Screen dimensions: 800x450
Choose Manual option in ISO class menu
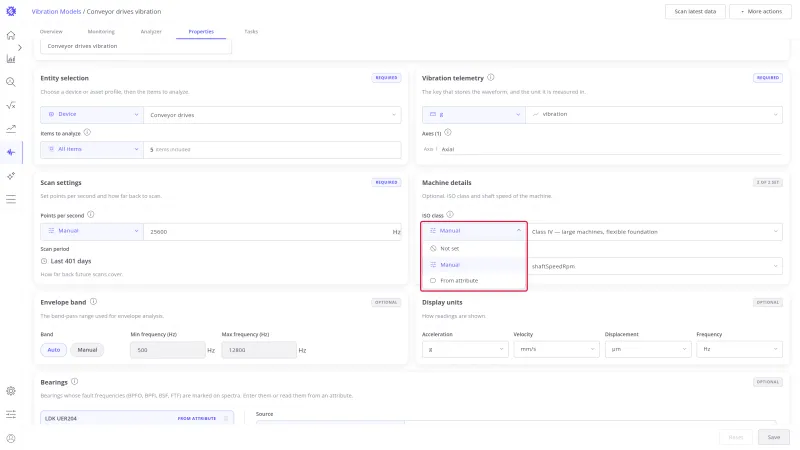coord(474,265)
